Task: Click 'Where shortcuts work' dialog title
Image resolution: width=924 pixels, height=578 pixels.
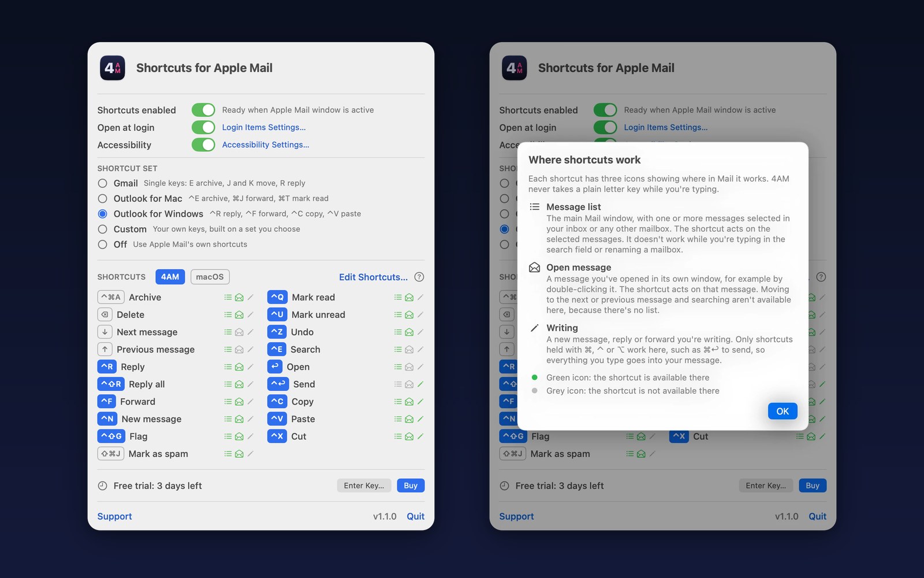Action: point(584,160)
